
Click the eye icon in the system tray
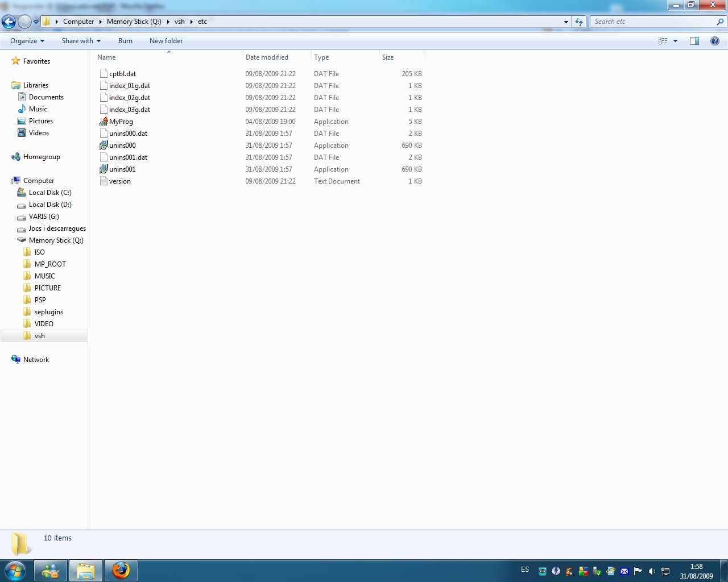click(x=543, y=571)
